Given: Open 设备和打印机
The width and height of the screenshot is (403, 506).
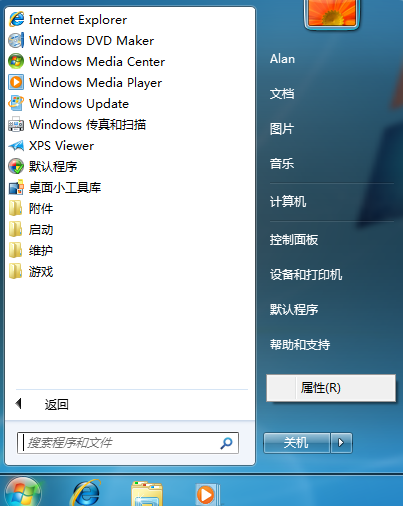Looking at the screenshot, I should 306,275.
